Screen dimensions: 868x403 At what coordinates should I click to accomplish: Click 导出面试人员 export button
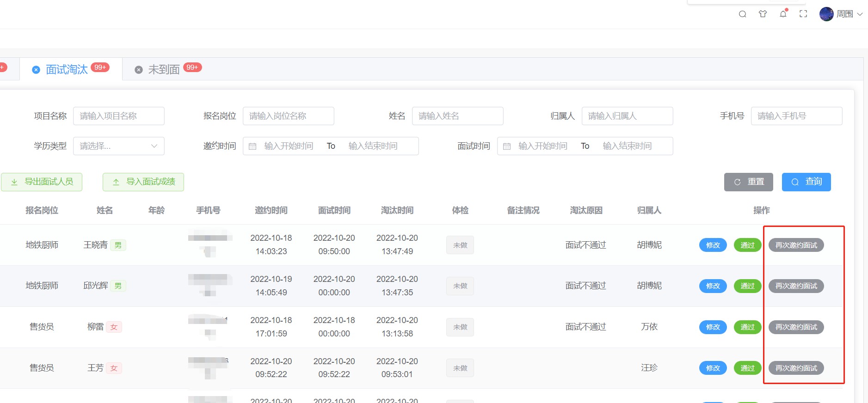(42, 182)
